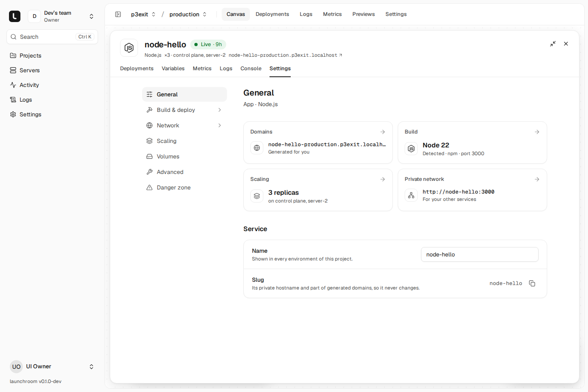The height and width of the screenshot is (392, 588).
Task: Close the node-hello service panel
Action: tap(566, 44)
